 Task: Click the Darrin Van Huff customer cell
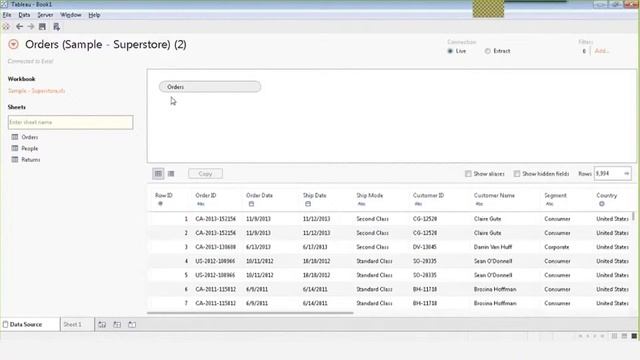[493, 247]
